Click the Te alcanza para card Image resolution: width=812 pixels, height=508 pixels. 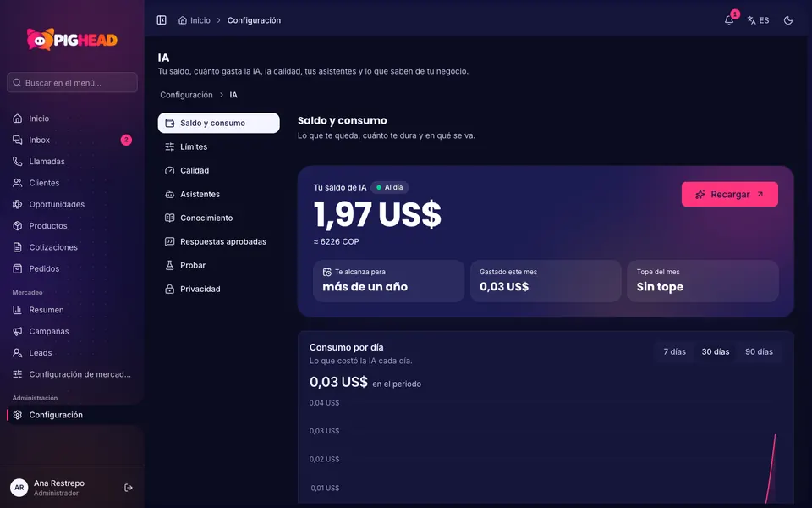(388, 281)
